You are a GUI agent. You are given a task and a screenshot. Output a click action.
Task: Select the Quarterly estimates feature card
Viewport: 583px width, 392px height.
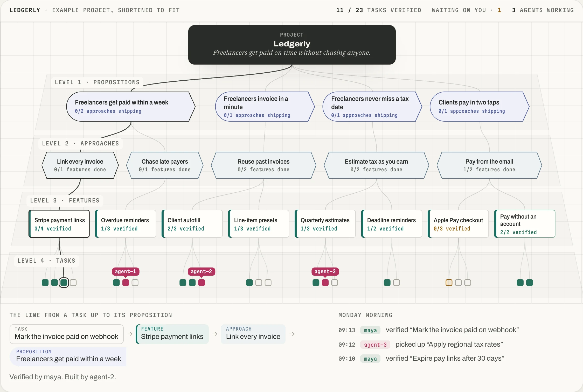click(325, 224)
